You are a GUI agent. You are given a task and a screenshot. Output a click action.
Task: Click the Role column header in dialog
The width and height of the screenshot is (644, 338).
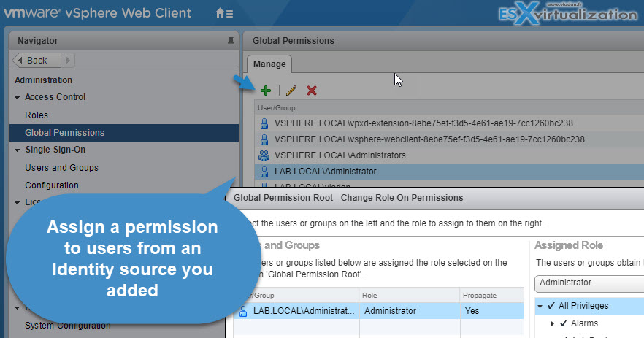410,295
